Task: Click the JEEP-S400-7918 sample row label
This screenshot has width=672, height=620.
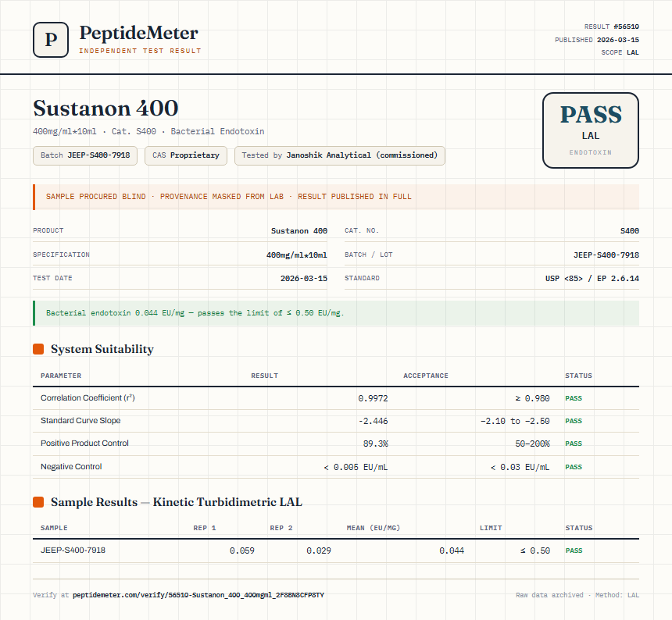Action: [x=73, y=551]
